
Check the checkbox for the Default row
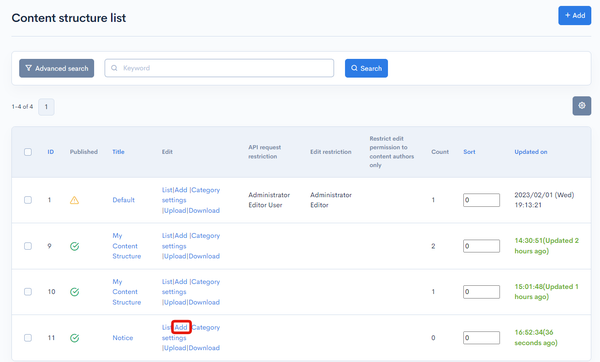tap(28, 200)
